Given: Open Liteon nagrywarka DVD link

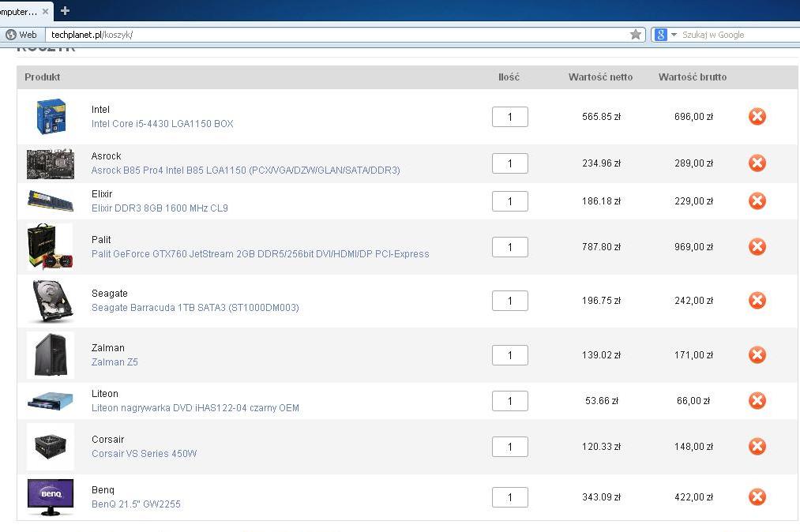Looking at the screenshot, I should tap(195, 407).
